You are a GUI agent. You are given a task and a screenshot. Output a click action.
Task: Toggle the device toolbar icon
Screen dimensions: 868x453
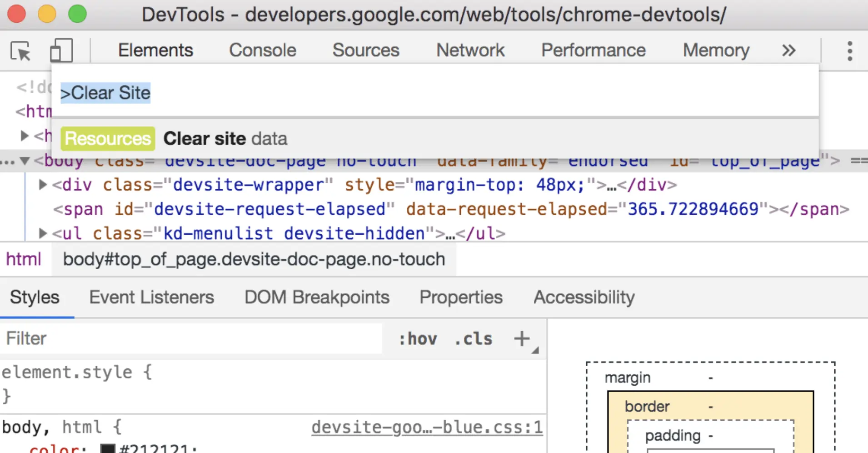[x=61, y=50]
